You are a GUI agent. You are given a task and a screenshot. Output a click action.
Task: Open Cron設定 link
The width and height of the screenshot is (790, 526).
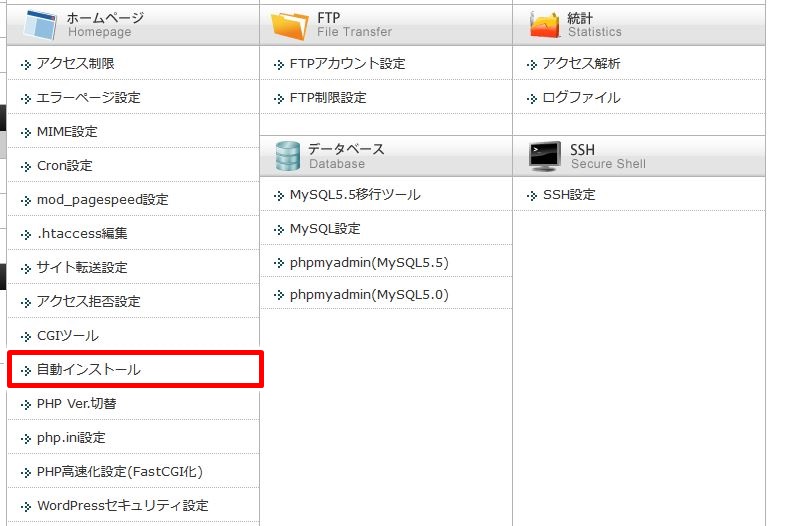[64, 165]
